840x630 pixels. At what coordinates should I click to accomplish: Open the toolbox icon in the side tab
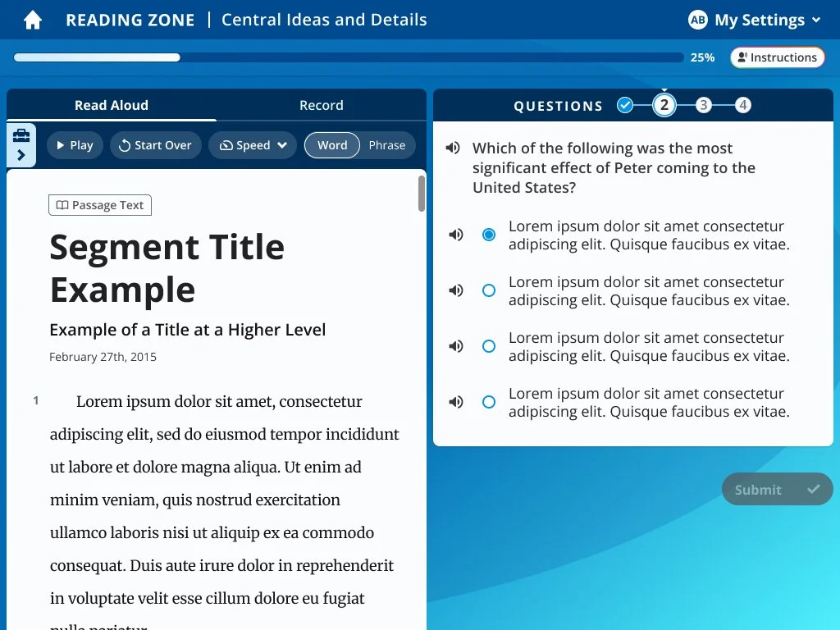pos(21,135)
